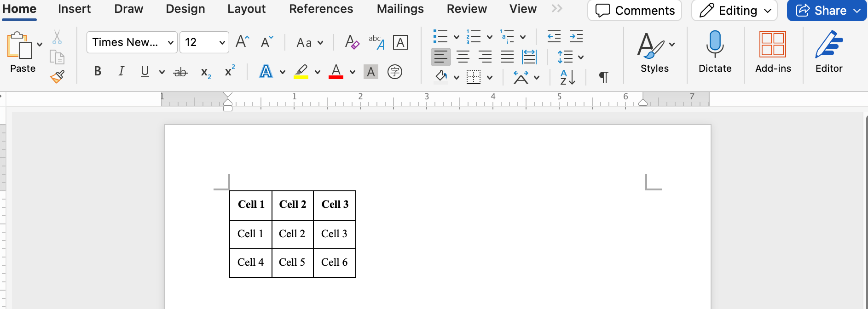Open the Mailings tab

pyautogui.click(x=400, y=9)
